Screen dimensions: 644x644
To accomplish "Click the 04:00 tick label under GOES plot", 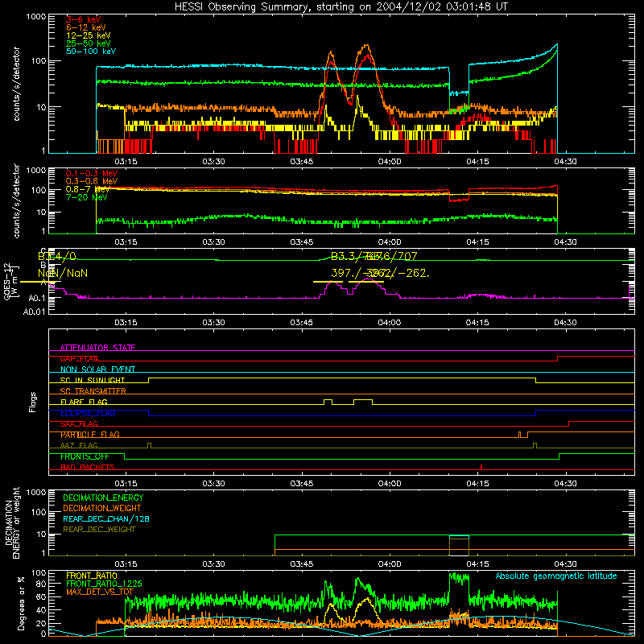I will pos(390,323).
